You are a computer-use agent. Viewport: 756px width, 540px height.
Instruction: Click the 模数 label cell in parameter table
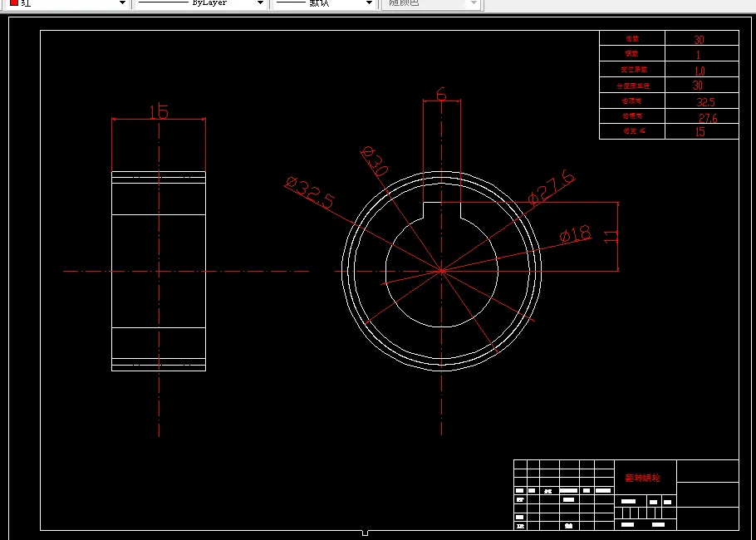point(632,54)
